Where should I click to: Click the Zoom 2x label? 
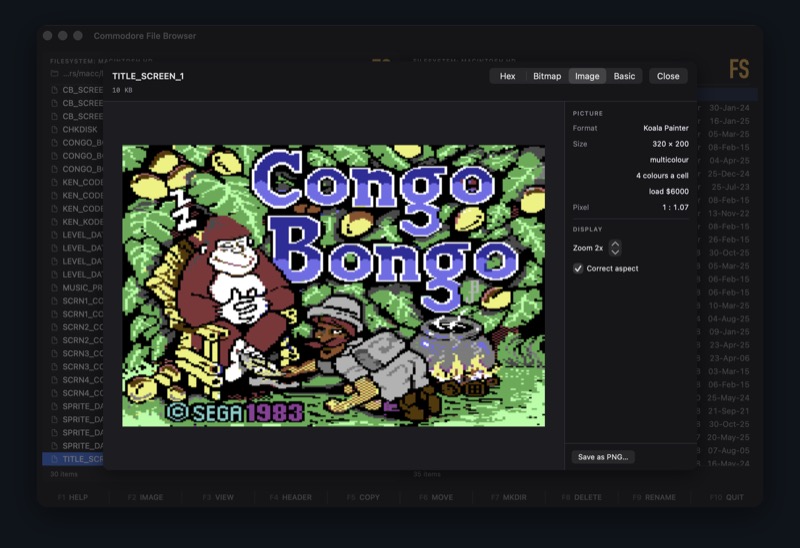tap(588, 248)
